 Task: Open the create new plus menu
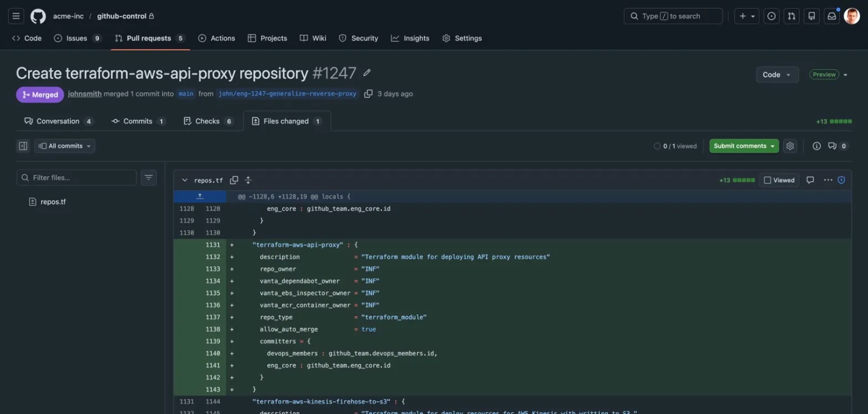point(747,16)
